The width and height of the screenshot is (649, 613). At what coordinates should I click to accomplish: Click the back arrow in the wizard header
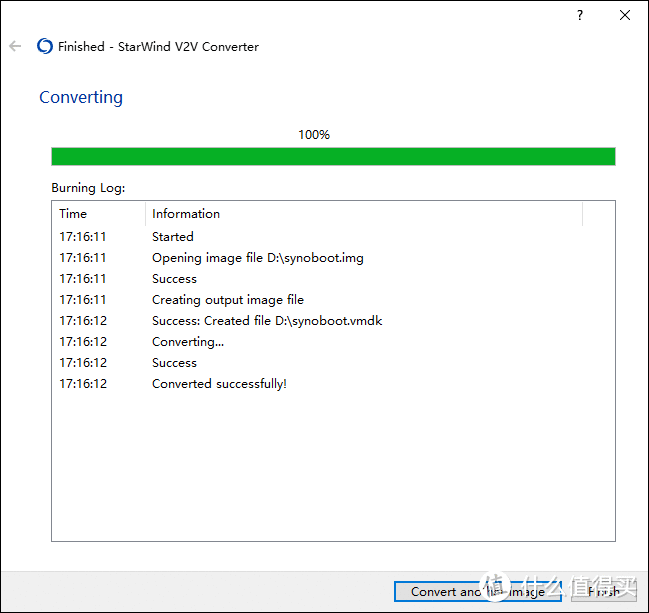pyautogui.click(x=15, y=46)
